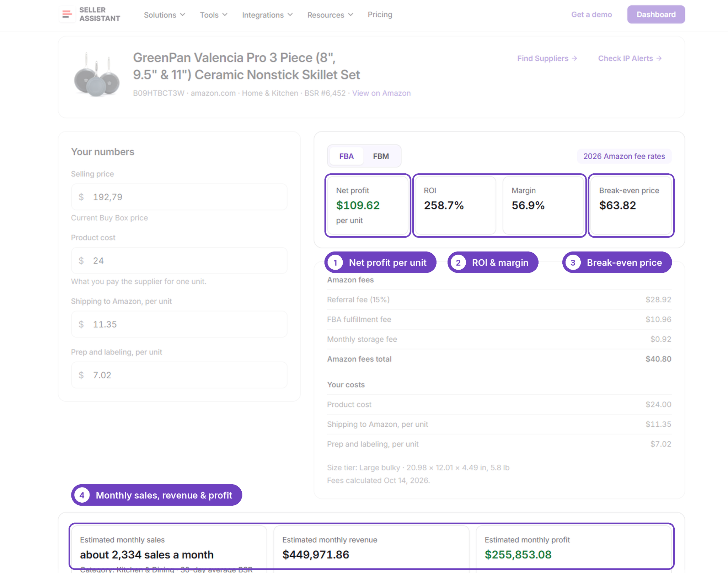Click the Estimated monthly profit $255,853.08
The height and width of the screenshot is (573, 728).
[x=518, y=555]
